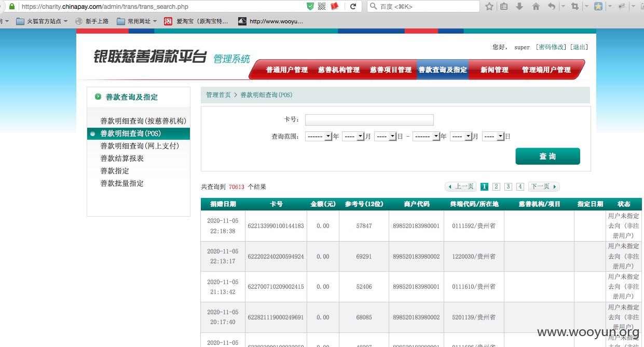Open 新闻管理 navigation tab
Screen dimensions: 644x347
click(x=495, y=70)
